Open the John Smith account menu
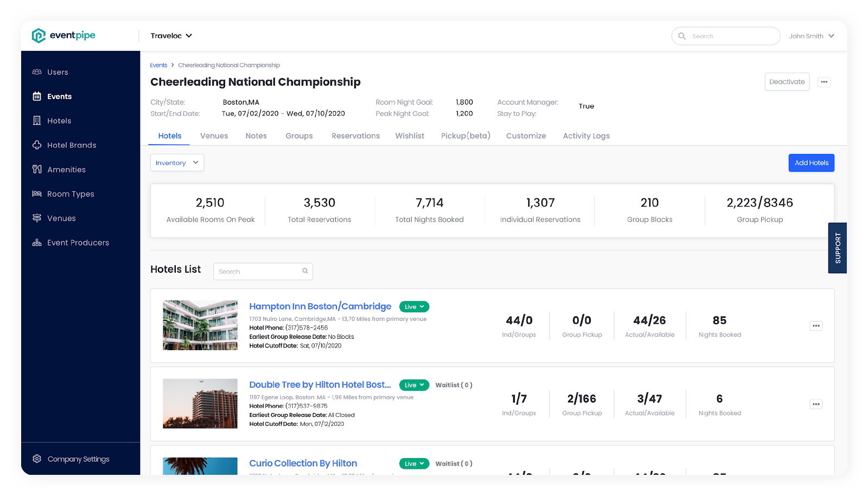This screenshot has width=868, height=496. pos(812,36)
